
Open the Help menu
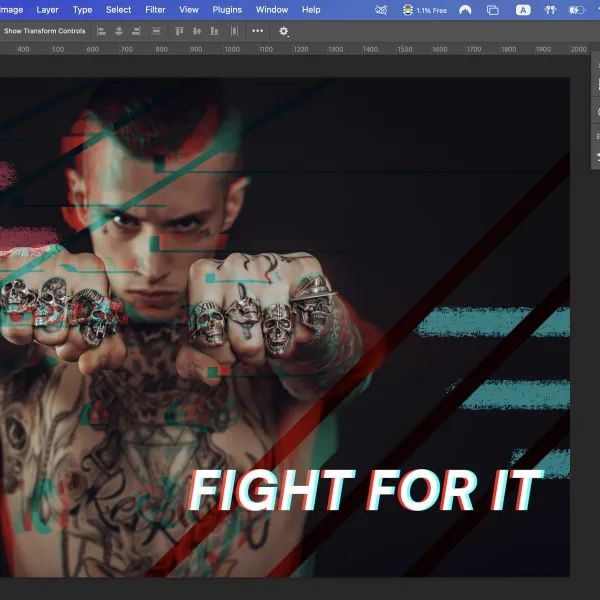pyautogui.click(x=311, y=10)
